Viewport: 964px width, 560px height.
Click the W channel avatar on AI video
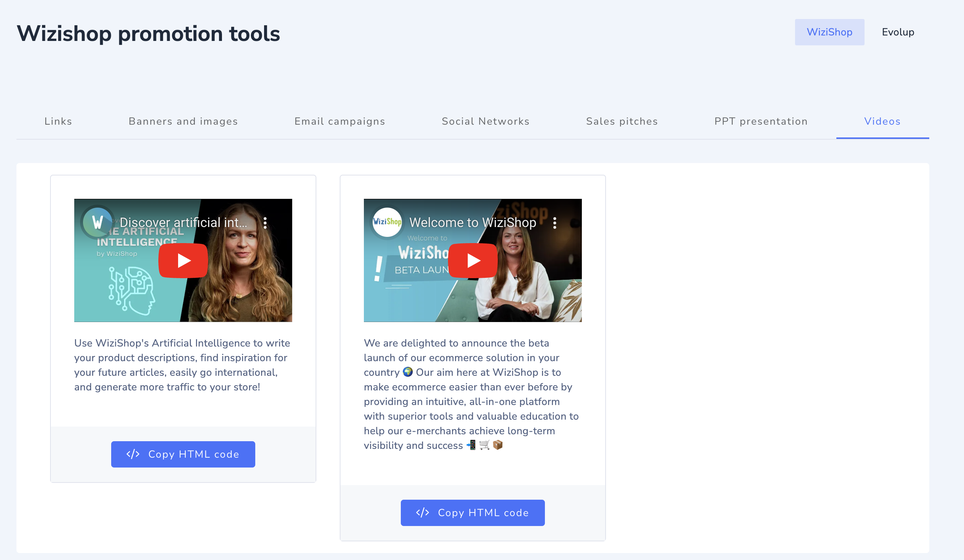click(98, 222)
